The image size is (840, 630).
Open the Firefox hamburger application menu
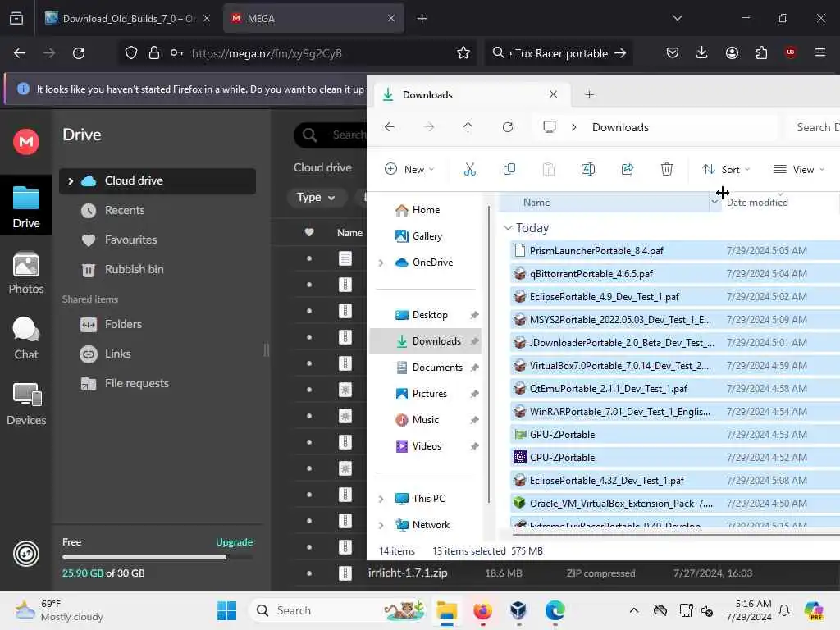pyautogui.click(x=820, y=52)
